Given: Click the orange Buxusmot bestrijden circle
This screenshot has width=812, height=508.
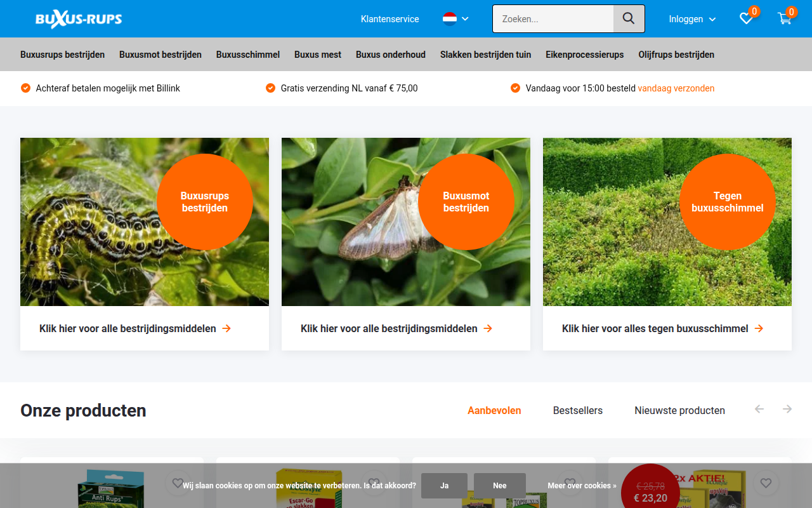Looking at the screenshot, I should tap(466, 202).
